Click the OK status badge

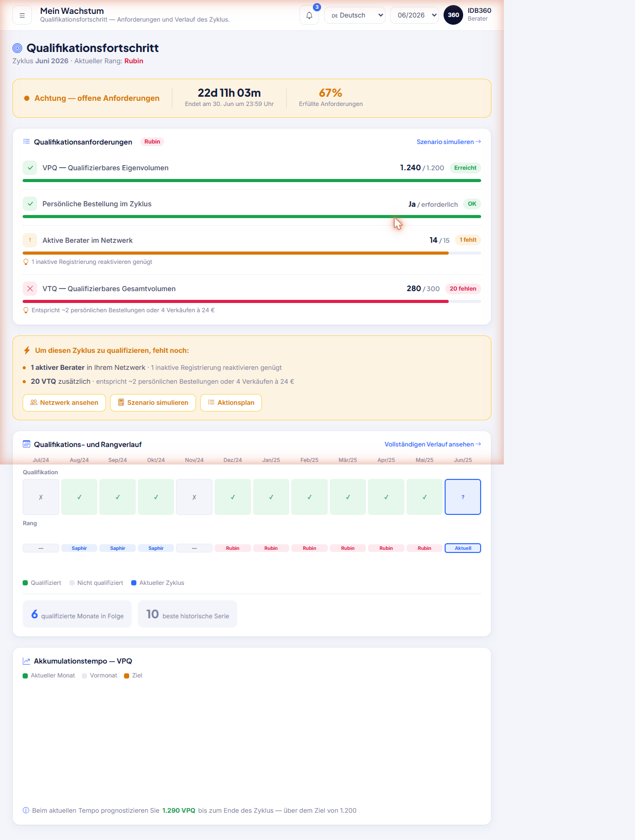[x=472, y=204]
